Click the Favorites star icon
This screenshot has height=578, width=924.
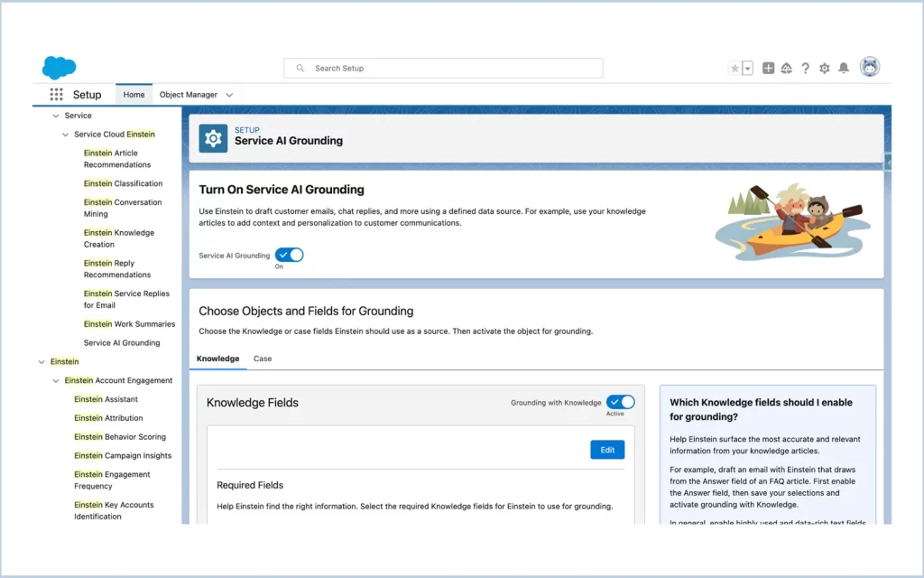(735, 69)
